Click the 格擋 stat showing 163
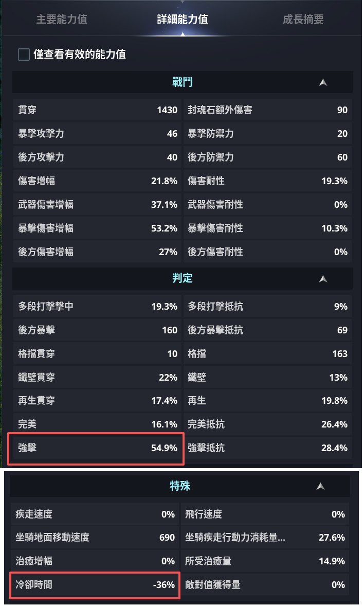The image size is (364, 606). pyautogui.click(x=267, y=354)
